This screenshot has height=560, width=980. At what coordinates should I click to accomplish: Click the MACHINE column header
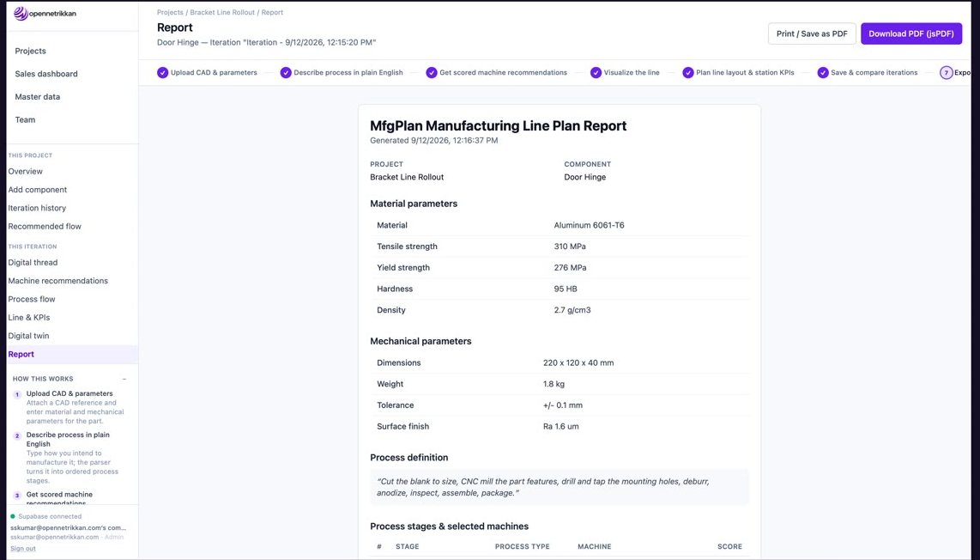pos(595,547)
